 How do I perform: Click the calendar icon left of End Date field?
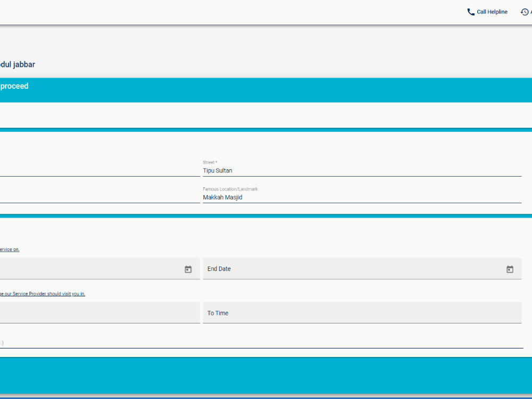click(x=188, y=269)
